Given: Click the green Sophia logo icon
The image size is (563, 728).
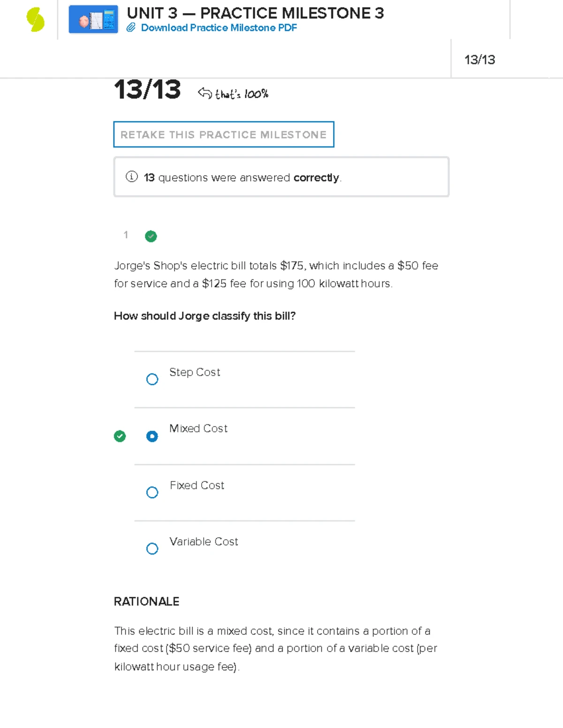Looking at the screenshot, I should (x=36, y=20).
